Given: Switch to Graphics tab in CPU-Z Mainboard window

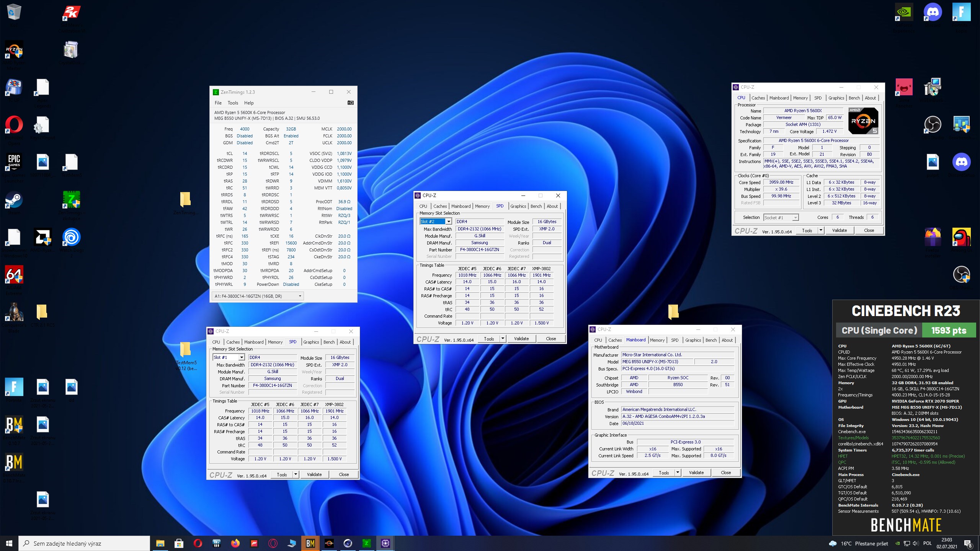Looking at the screenshot, I should (693, 340).
